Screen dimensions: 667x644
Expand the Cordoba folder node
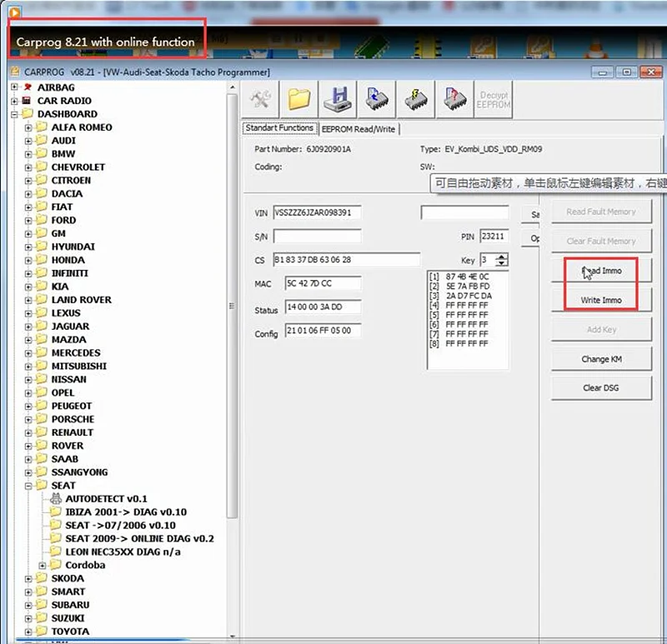click(43, 566)
